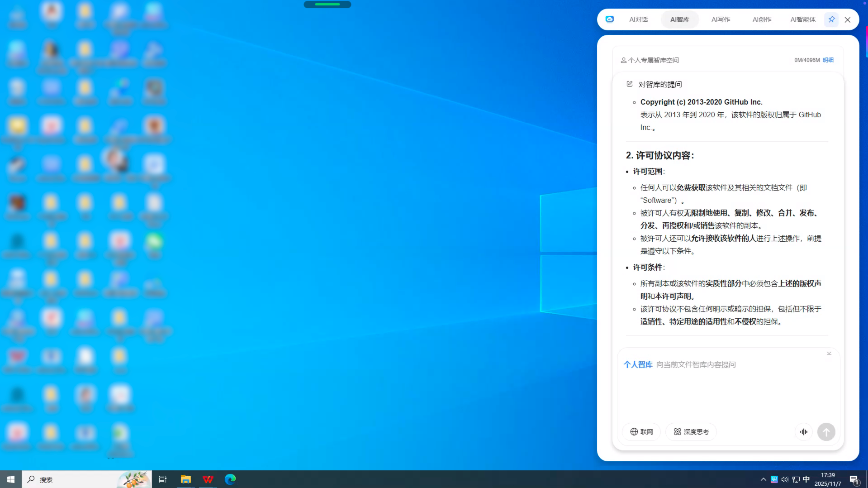Open WPS Office from the taskbar
The image size is (868, 488).
[x=208, y=479]
